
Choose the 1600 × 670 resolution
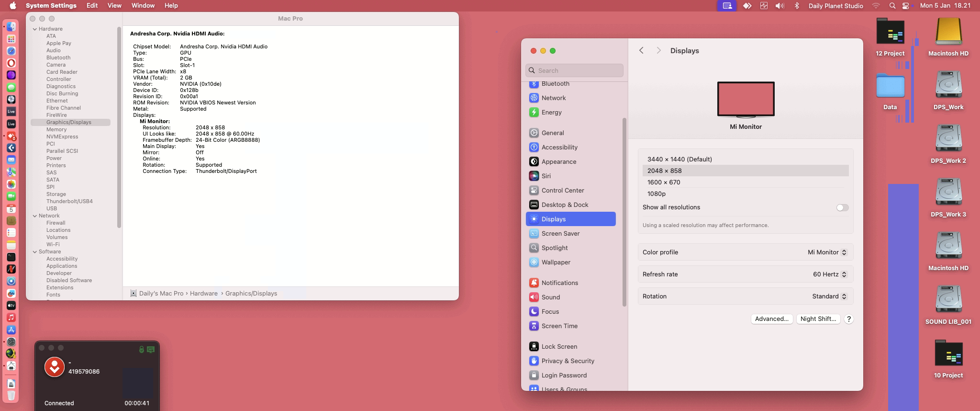(746, 182)
